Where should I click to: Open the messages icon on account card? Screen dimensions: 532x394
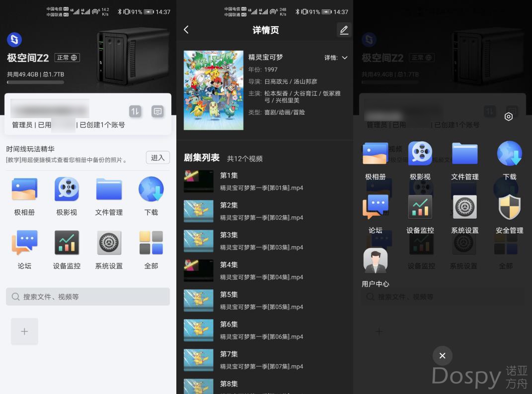point(157,111)
